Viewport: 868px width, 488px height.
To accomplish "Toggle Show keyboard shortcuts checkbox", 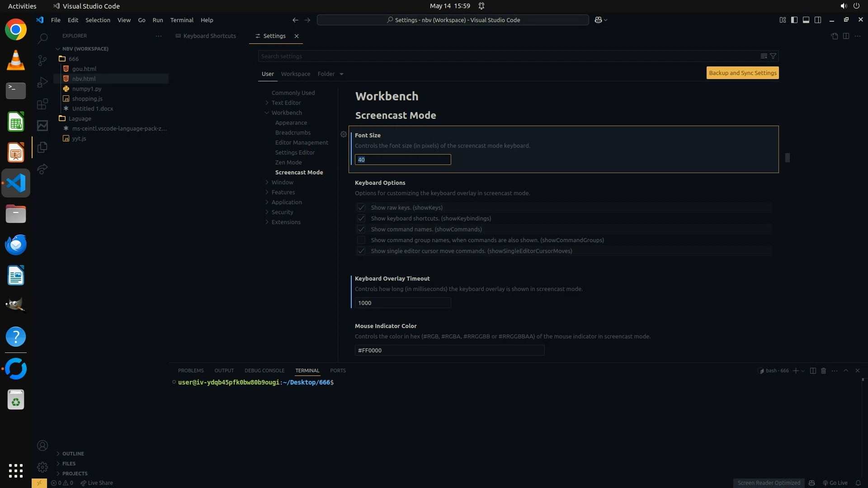I will 361,218.
